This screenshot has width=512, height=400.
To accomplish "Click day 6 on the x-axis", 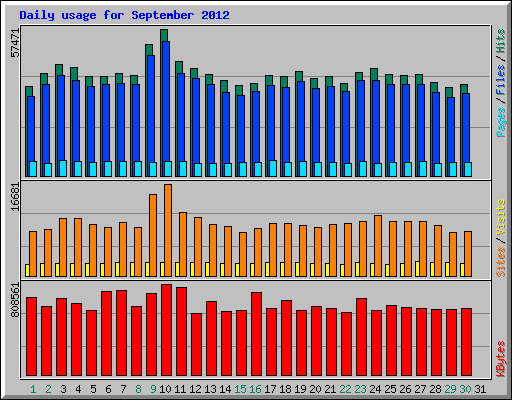I will (x=108, y=389).
